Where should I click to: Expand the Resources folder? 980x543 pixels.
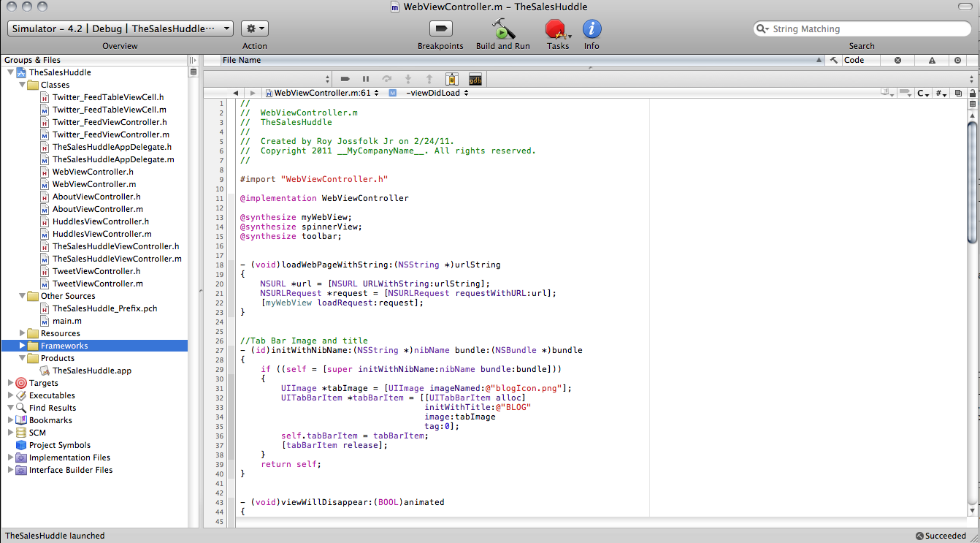tap(22, 333)
